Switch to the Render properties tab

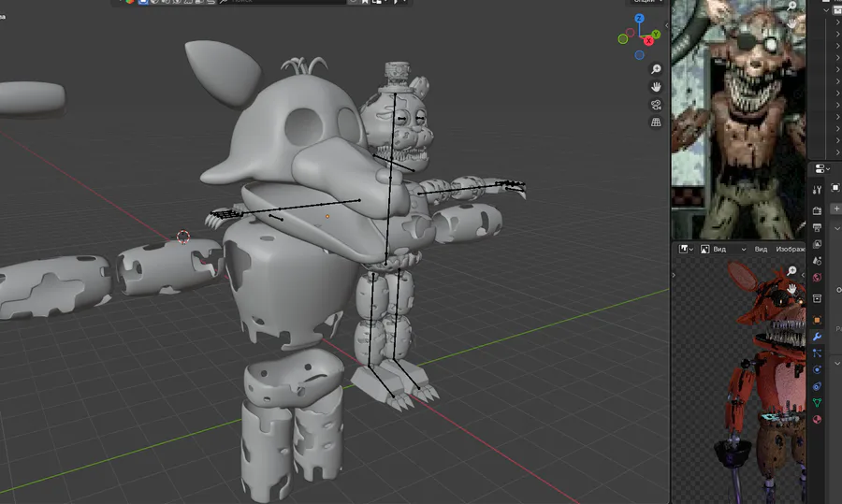(x=817, y=210)
